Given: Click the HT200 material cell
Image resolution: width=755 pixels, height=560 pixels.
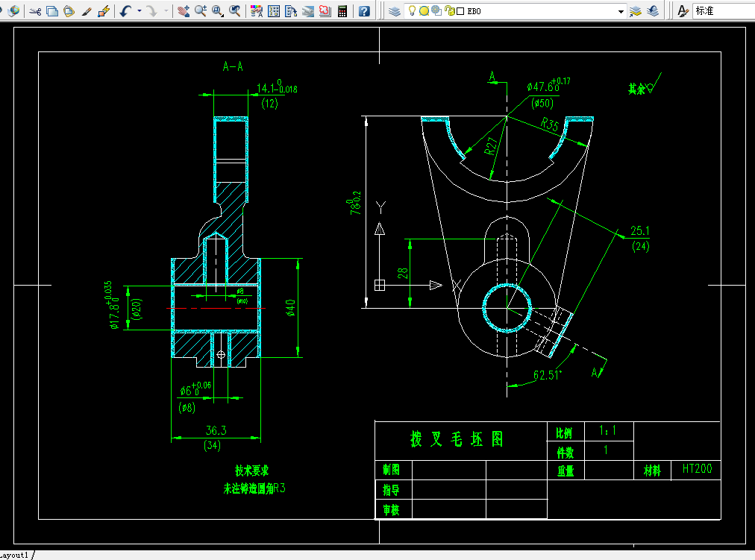Looking at the screenshot, I should point(697,468).
